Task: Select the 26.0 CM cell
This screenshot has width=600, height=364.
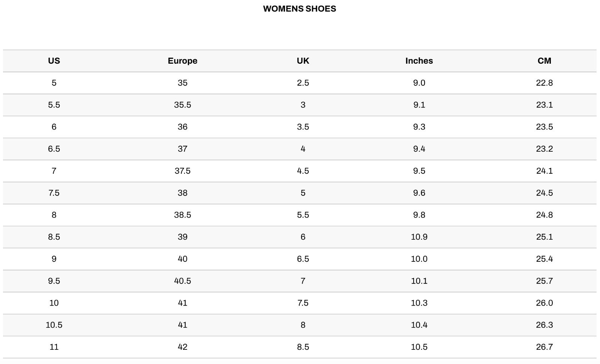Action: pyautogui.click(x=544, y=303)
